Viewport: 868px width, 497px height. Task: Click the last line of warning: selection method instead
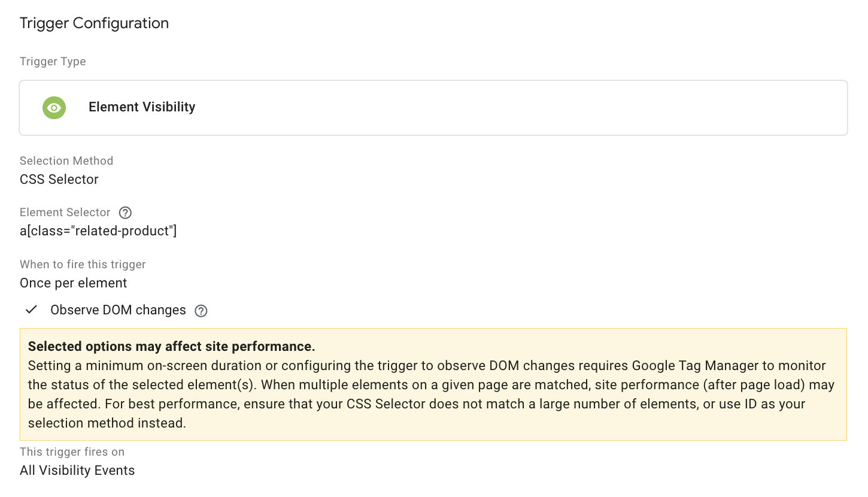pyautogui.click(x=107, y=423)
